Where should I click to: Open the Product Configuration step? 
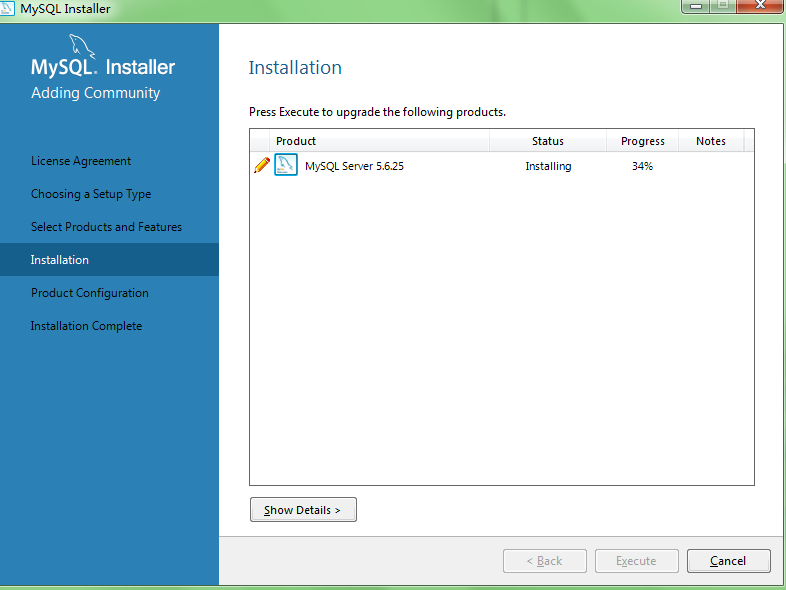(90, 293)
